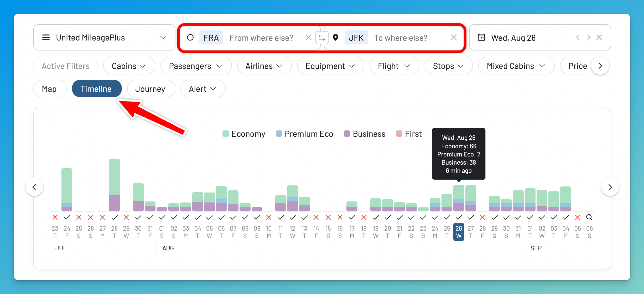The width and height of the screenshot is (644, 294).
Task: Click the JUL month label
Action: [x=61, y=248]
